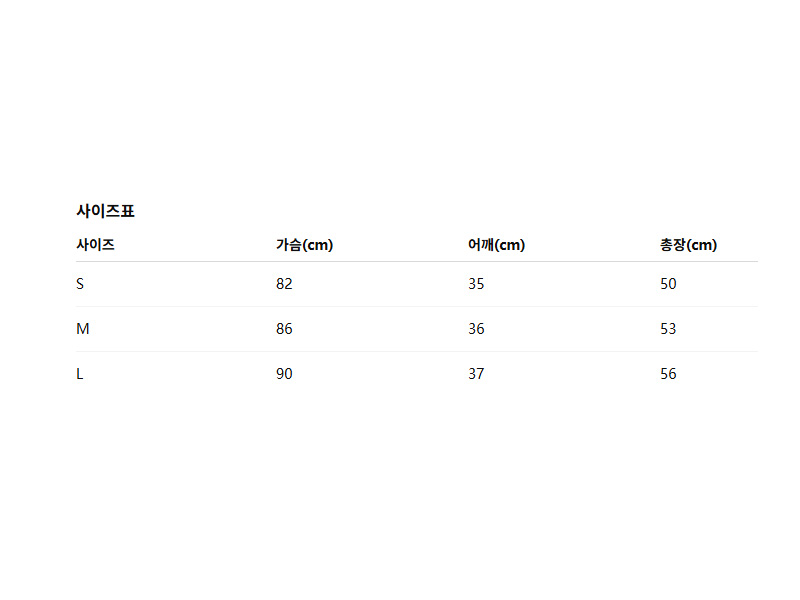This screenshot has height=600, width=800.
Task: Click shoulder value 36 for size M
Action: pos(476,329)
